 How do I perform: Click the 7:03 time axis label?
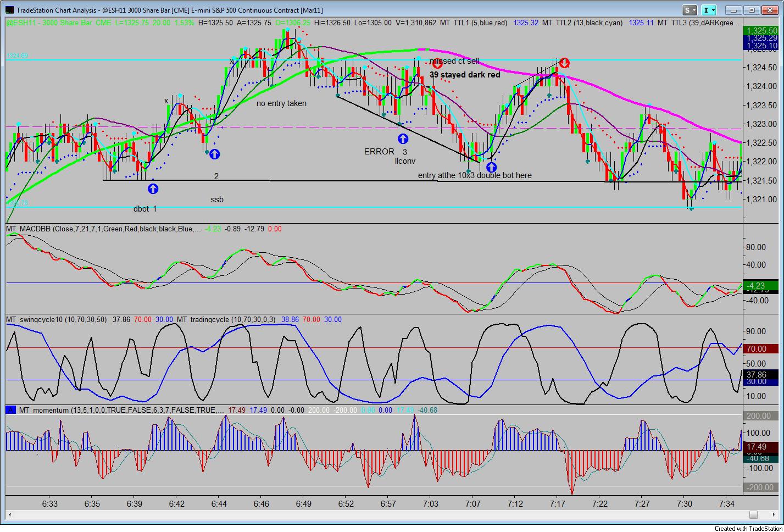pos(430,504)
